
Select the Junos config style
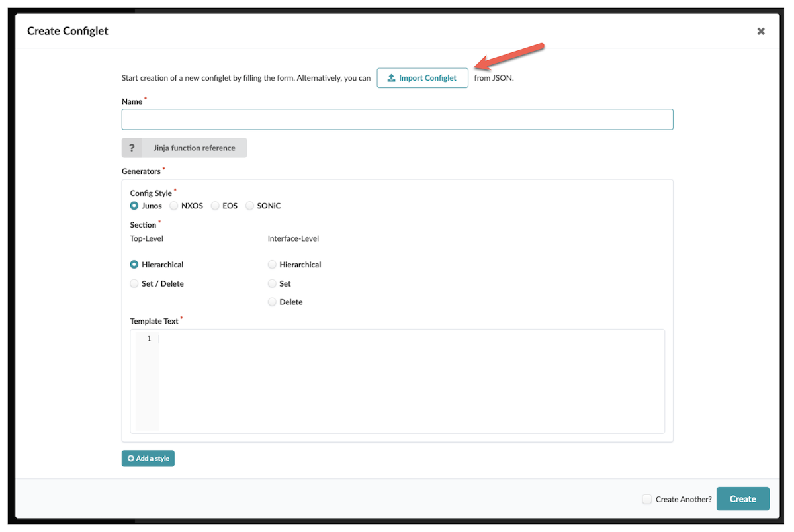tap(134, 206)
